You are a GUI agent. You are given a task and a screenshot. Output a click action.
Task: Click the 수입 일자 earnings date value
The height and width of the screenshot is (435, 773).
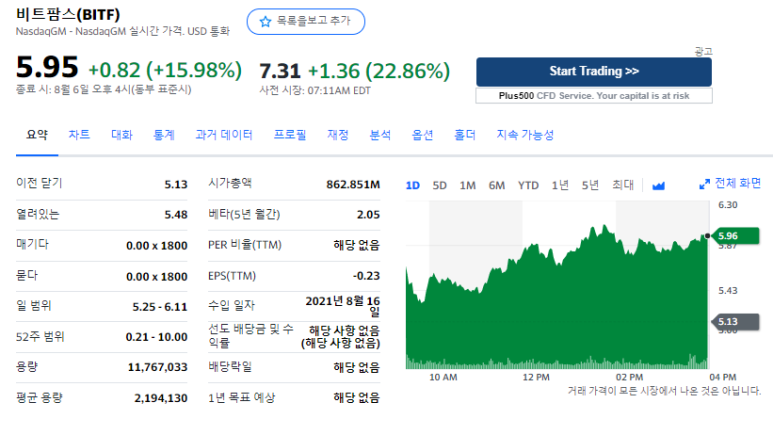click(343, 306)
